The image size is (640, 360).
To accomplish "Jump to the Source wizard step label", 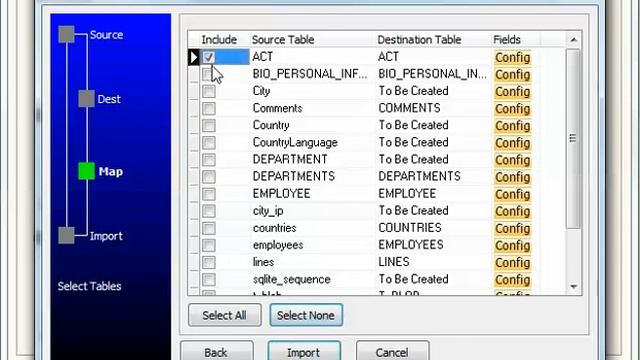I will click(106, 35).
